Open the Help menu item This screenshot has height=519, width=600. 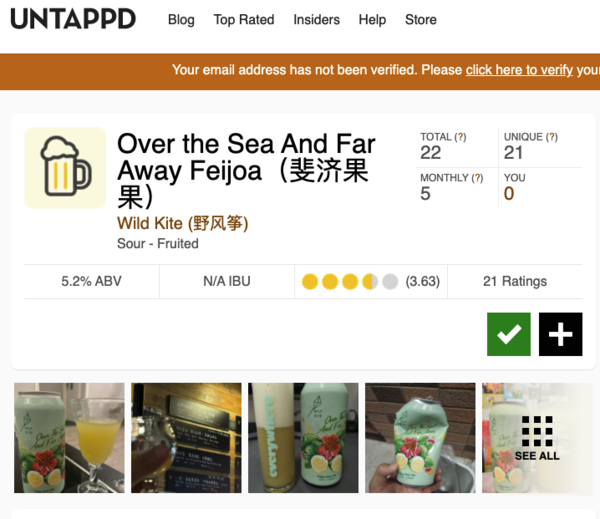372,20
